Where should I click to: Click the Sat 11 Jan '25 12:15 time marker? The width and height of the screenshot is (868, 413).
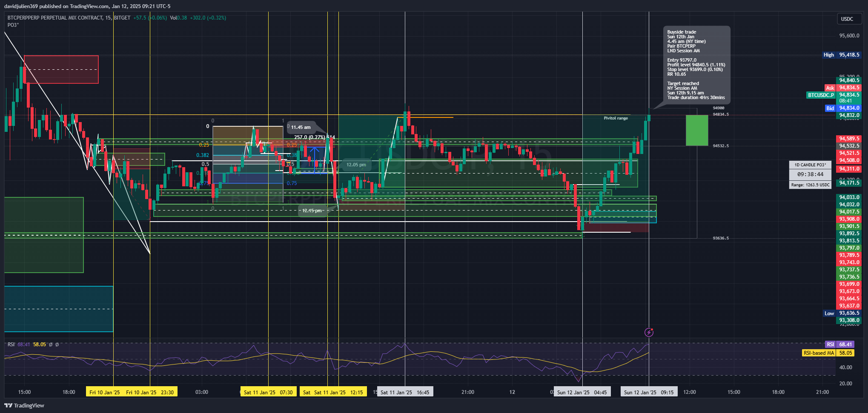tap(338, 392)
